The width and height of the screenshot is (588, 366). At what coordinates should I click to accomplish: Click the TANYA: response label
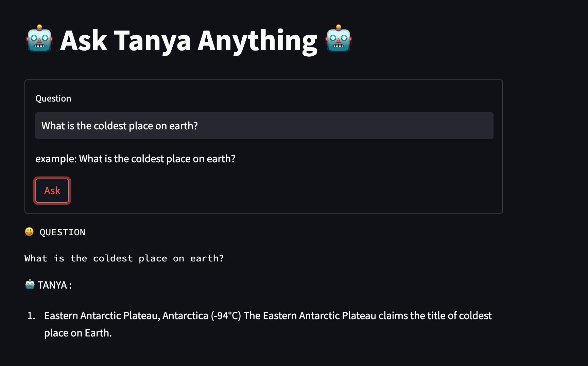54,285
